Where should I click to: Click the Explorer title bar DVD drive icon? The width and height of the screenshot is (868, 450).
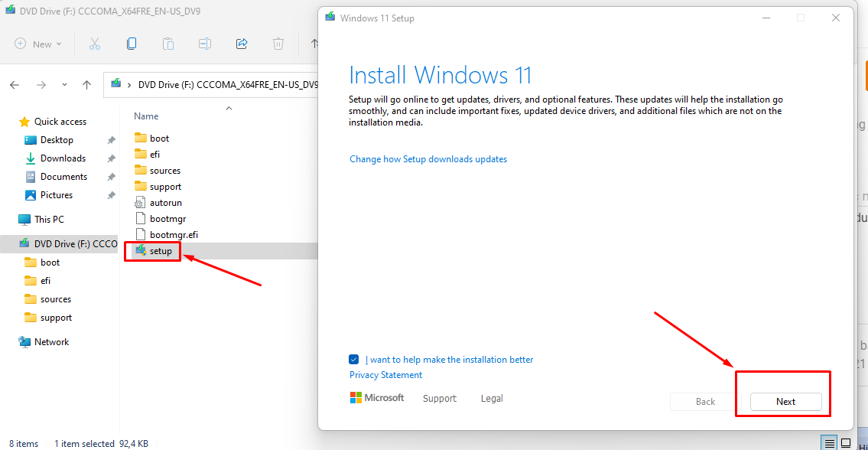pyautogui.click(x=9, y=11)
